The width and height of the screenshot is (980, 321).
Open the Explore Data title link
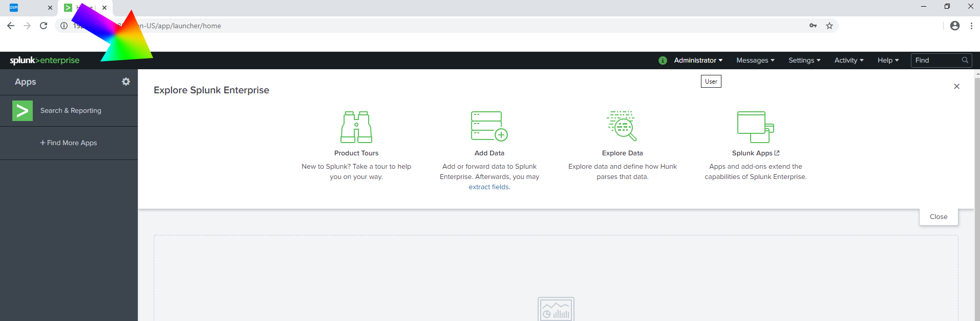coord(623,153)
